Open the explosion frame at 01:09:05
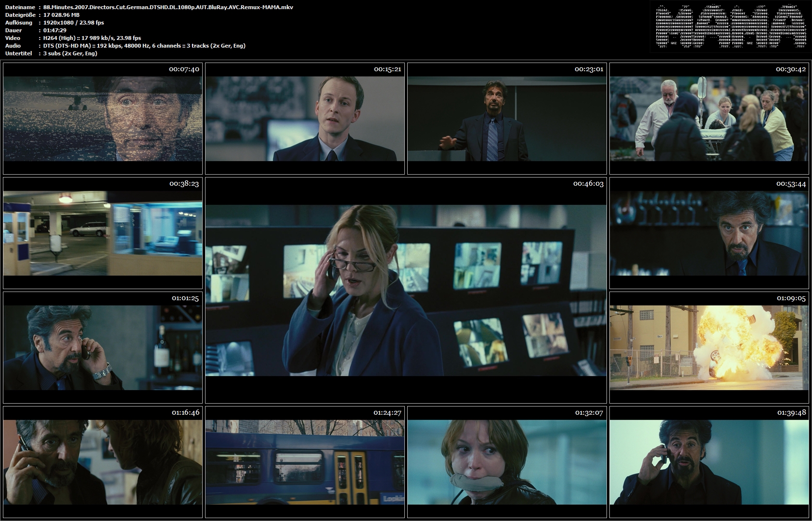812x521 pixels. pyautogui.click(x=709, y=347)
